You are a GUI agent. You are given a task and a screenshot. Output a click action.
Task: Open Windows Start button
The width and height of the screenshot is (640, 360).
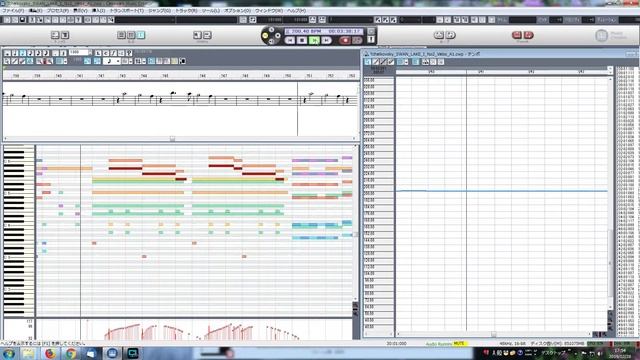(x=9, y=353)
